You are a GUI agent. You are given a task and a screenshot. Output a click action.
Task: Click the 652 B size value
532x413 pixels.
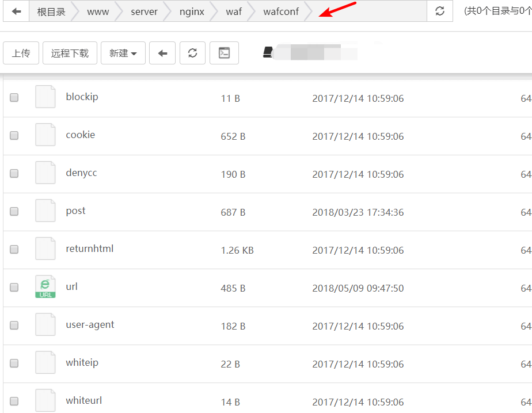tap(233, 136)
